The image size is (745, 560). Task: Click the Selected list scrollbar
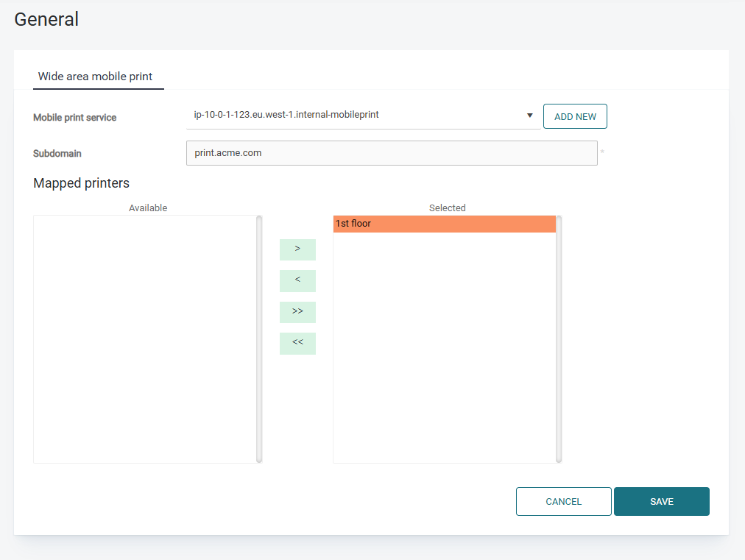click(559, 339)
